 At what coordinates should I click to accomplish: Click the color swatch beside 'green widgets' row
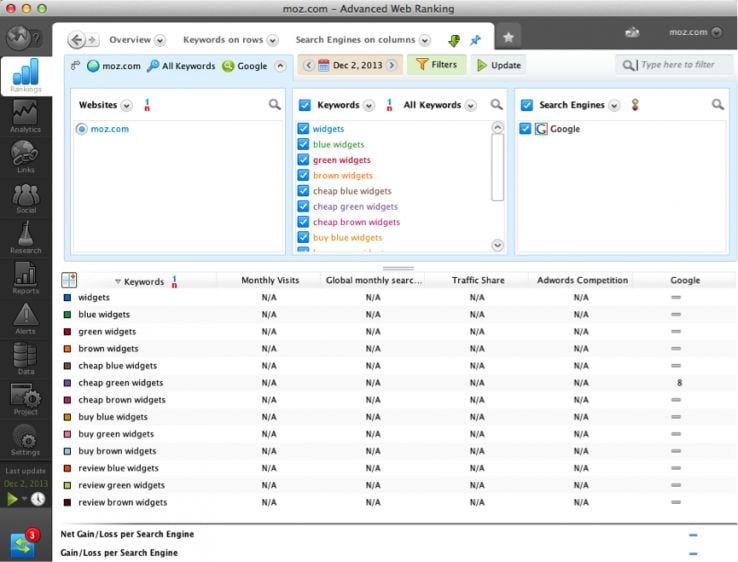coord(67,332)
